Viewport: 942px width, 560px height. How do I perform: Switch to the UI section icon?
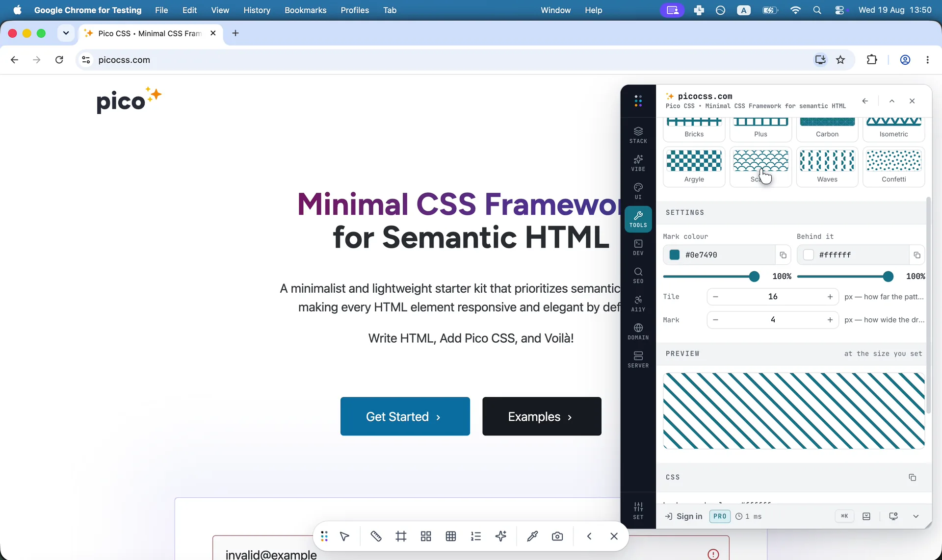point(638,191)
